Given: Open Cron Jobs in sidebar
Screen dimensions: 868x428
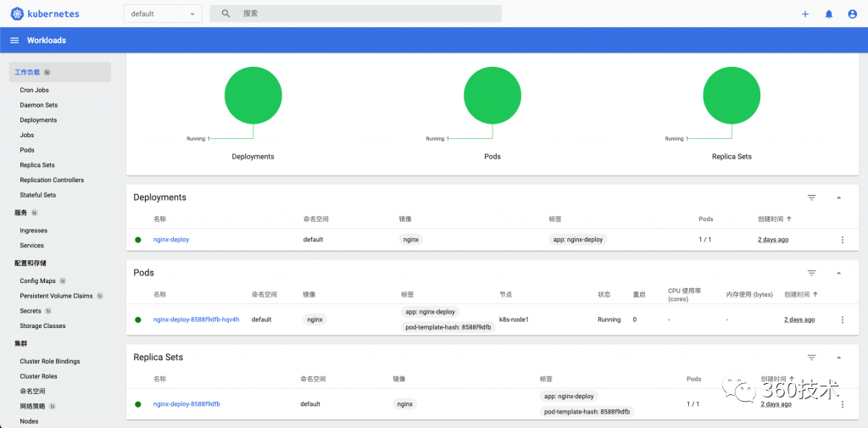Looking at the screenshot, I should tap(34, 90).
